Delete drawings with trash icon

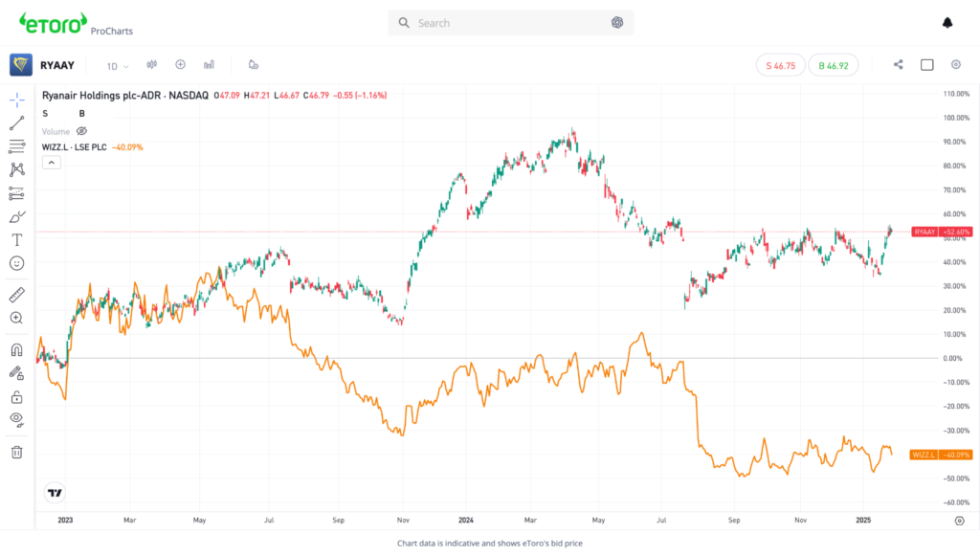[17, 452]
